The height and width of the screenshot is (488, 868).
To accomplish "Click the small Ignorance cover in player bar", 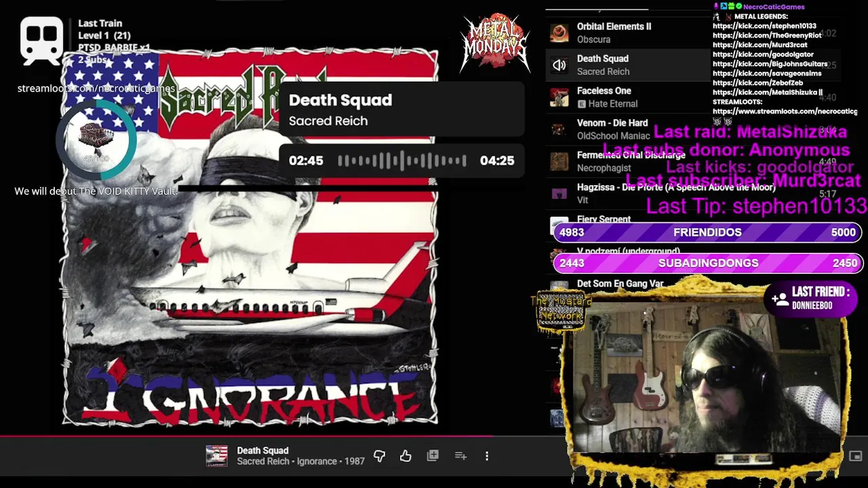I will click(x=217, y=456).
